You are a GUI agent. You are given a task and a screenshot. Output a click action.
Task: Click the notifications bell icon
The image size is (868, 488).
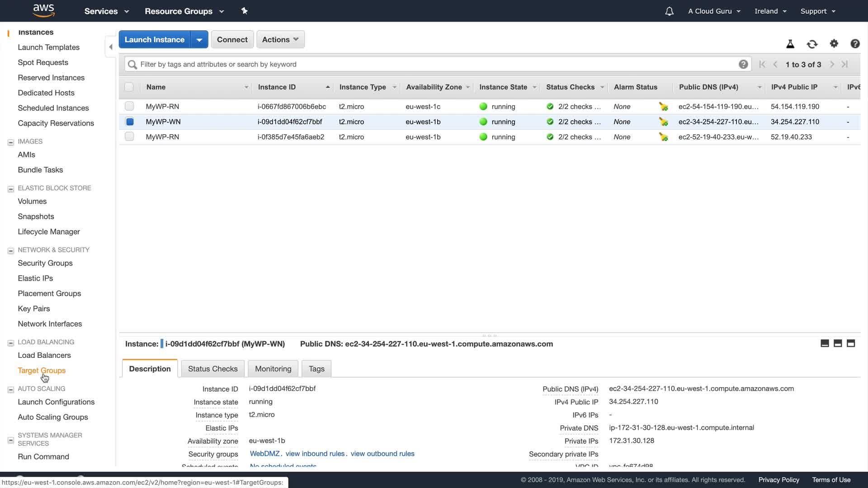(x=669, y=11)
